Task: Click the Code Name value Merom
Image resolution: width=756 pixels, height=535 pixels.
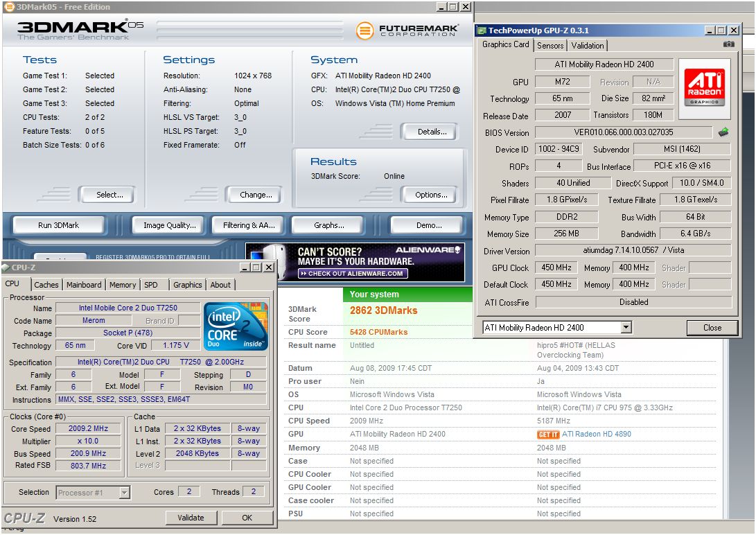Action: (94, 320)
